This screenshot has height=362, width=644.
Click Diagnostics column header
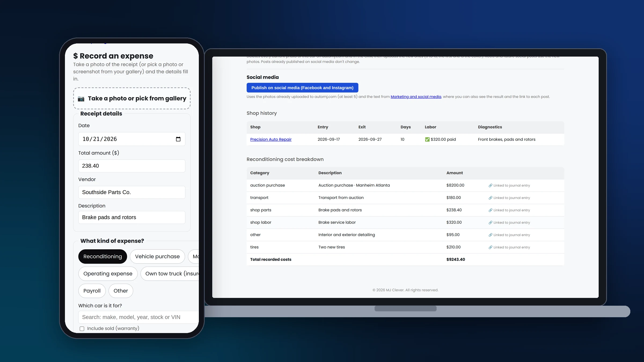[490, 127]
